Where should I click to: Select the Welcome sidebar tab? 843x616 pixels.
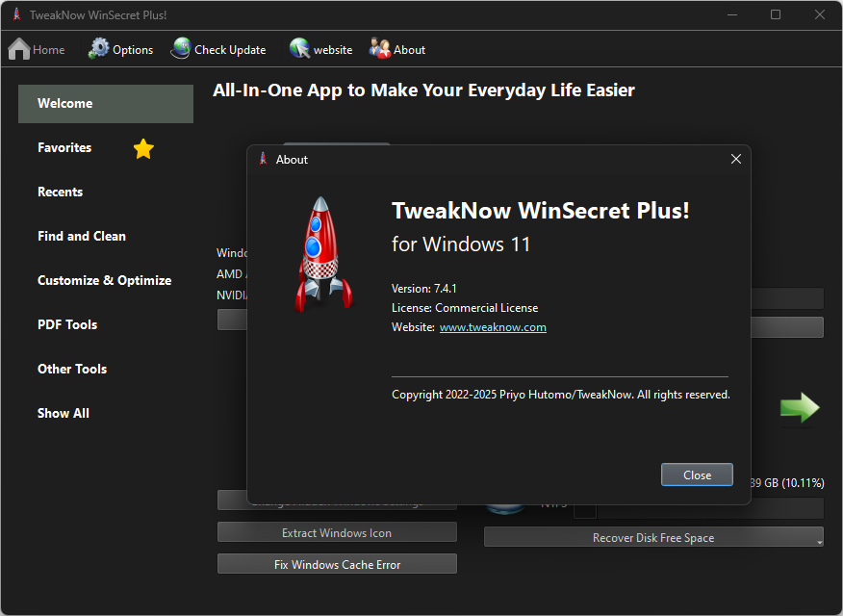[106, 104]
